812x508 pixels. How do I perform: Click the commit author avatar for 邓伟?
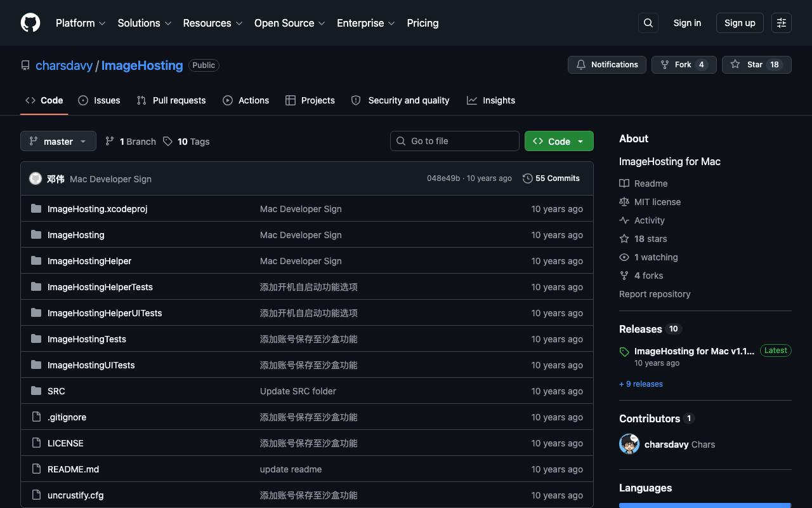pos(36,179)
